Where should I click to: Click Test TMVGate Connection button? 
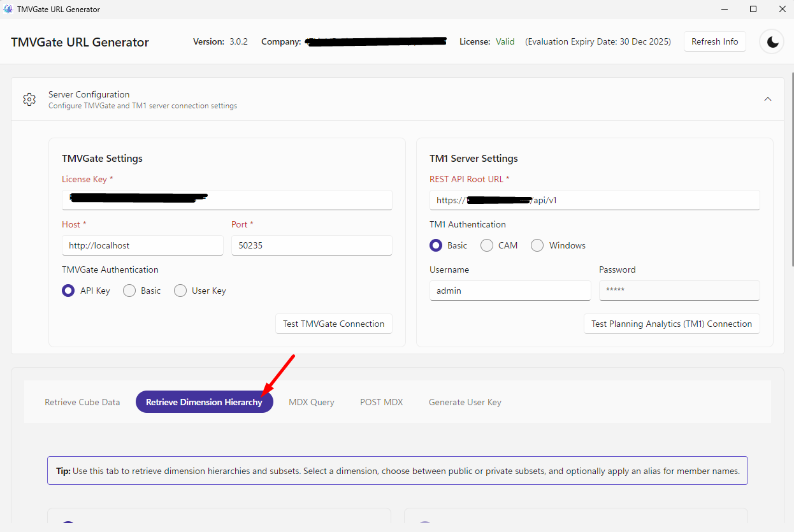coord(334,324)
